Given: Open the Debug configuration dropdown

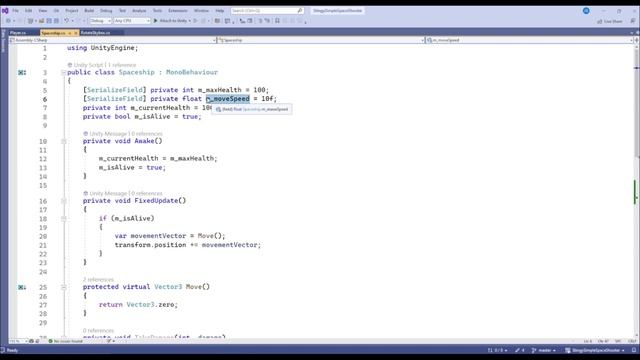Looking at the screenshot, I should pyautogui.click(x=100, y=20).
